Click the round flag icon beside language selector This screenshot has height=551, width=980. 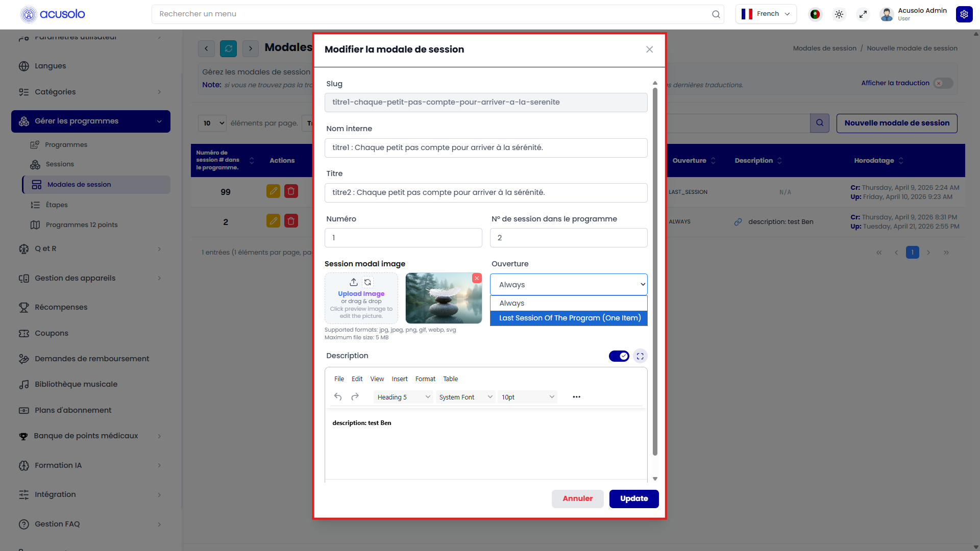tap(815, 14)
